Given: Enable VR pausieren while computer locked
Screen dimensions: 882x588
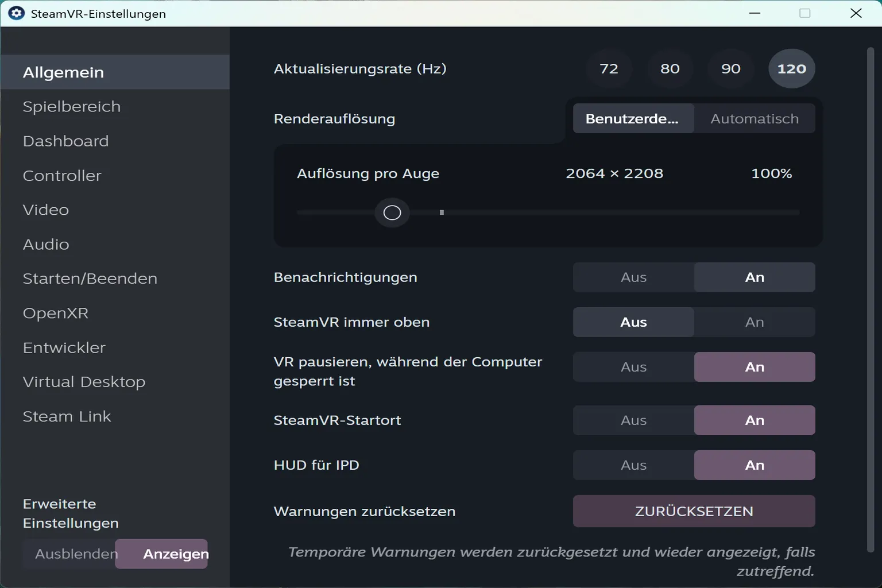Looking at the screenshot, I should tap(755, 367).
